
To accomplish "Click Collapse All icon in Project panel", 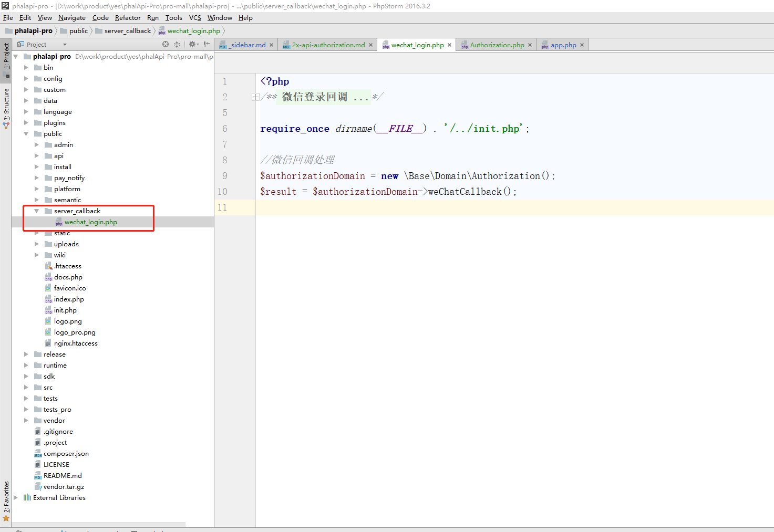I will [177, 45].
